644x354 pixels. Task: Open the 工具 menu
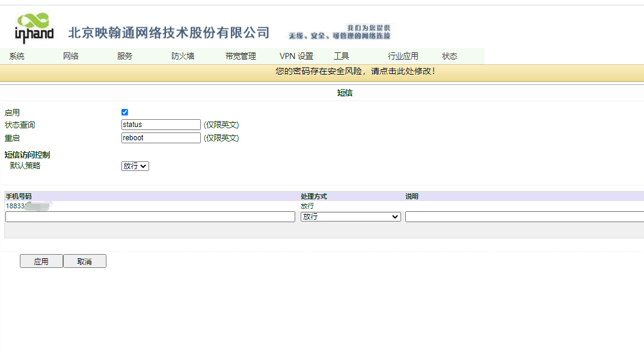pyautogui.click(x=342, y=55)
